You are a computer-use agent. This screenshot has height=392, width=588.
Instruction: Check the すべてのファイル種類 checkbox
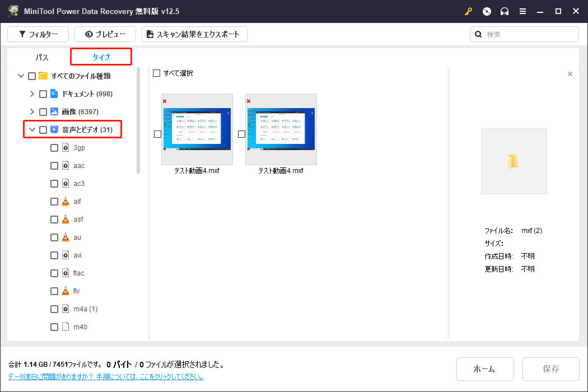pyautogui.click(x=32, y=76)
